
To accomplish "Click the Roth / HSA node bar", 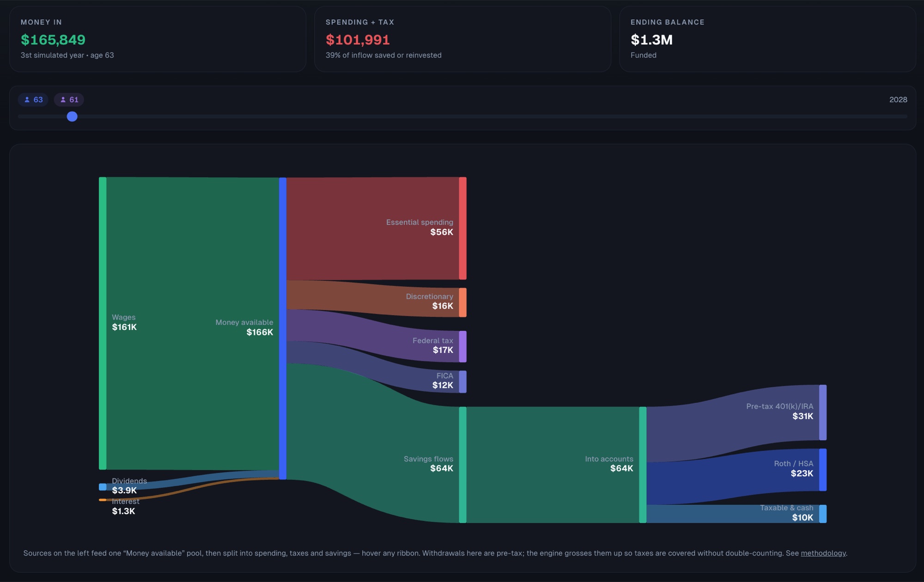I will 823,470.
